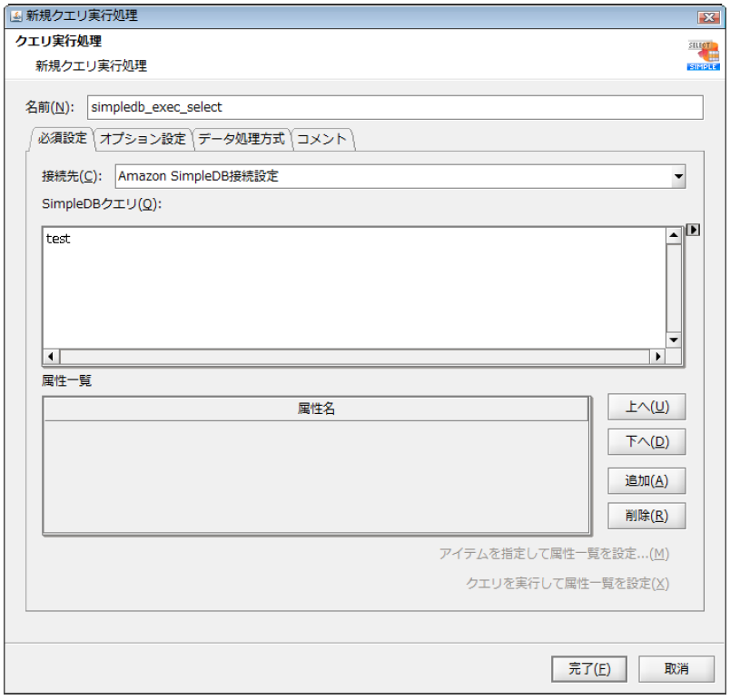The height and width of the screenshot is (700, 730).
Task: Click the expand arrow beside the query editor
Action: pyautogui.click(x=693, y=230)
